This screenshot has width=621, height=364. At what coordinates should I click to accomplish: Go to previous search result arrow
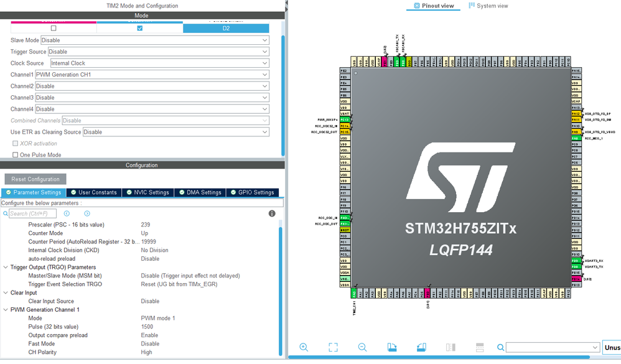67,213
